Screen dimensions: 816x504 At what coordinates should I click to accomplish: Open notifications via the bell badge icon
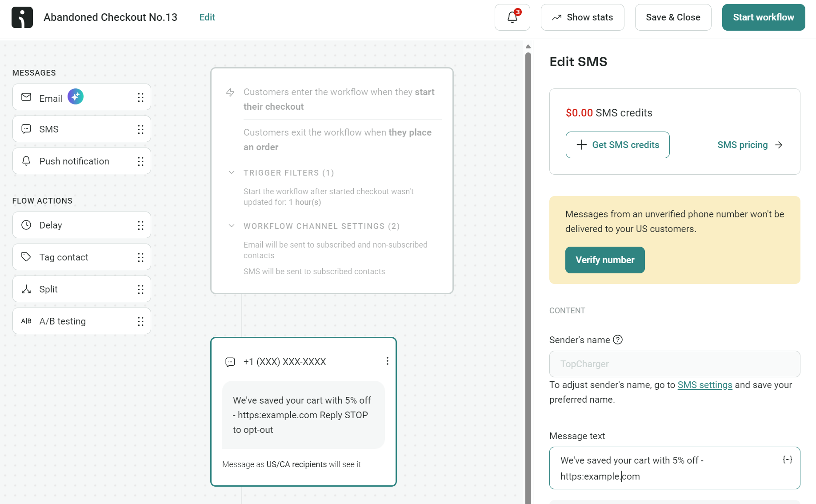(x=512, y=17)
